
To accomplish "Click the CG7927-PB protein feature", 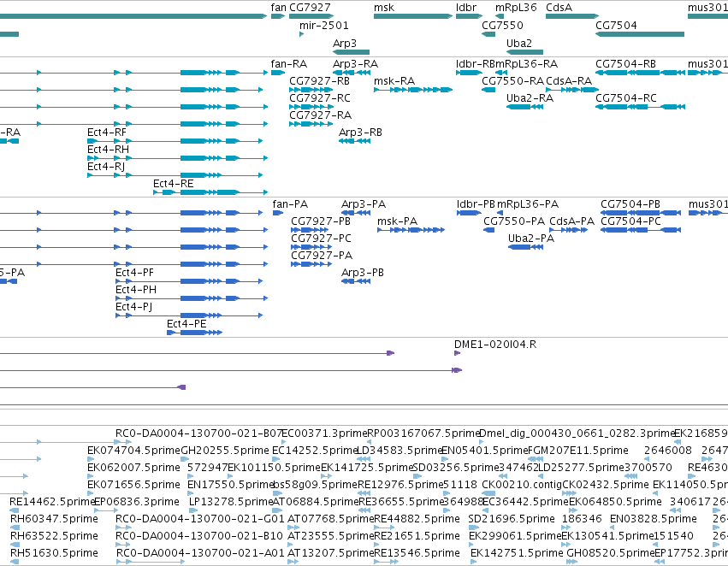I will [x=310, y=230].
